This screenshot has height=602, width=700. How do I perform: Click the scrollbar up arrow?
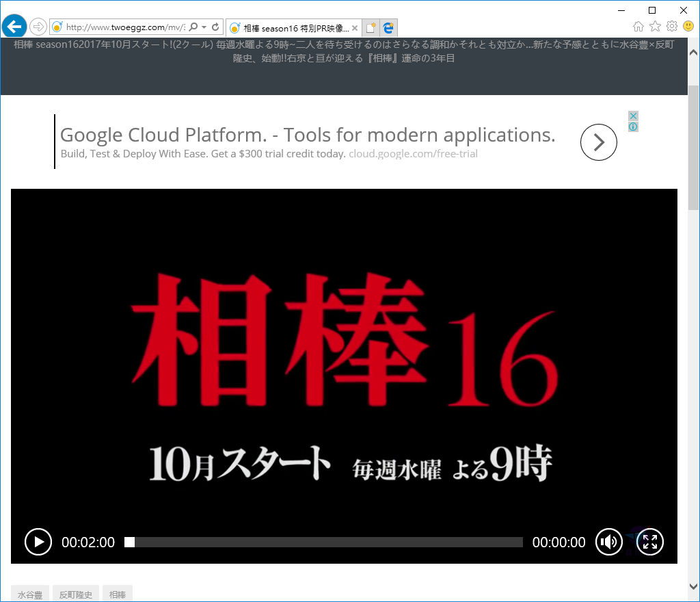[693, 52]
